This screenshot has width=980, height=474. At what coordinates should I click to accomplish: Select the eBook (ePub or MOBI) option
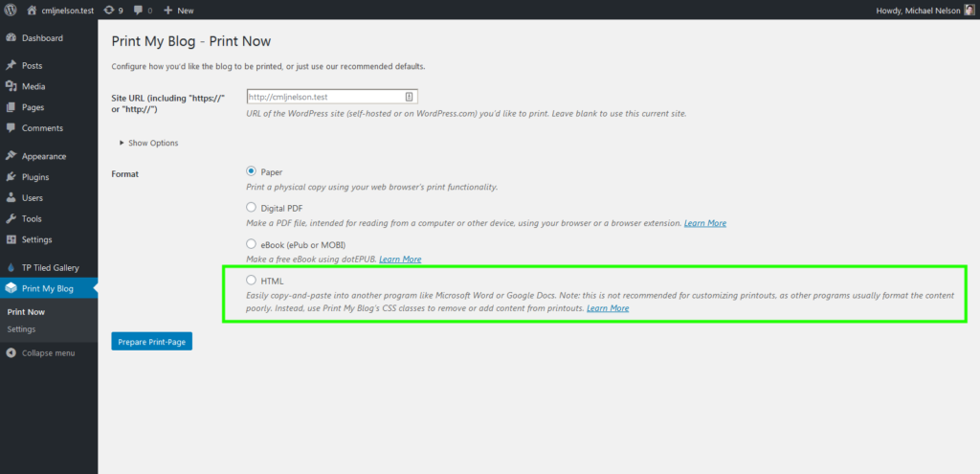[252, 243]
